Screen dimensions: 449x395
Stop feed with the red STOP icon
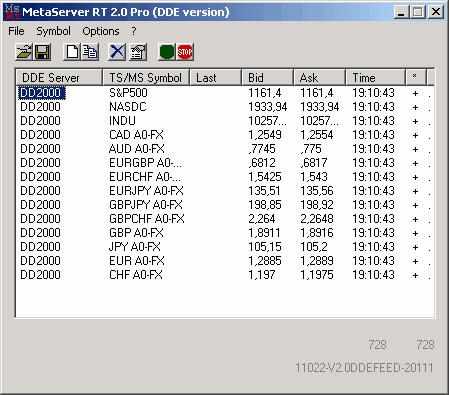point(185,52)
